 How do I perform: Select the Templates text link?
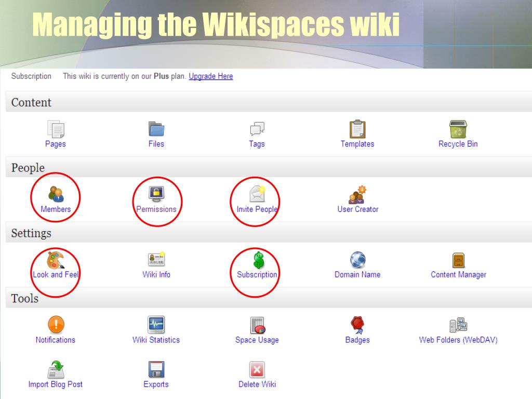pos(357,144)
